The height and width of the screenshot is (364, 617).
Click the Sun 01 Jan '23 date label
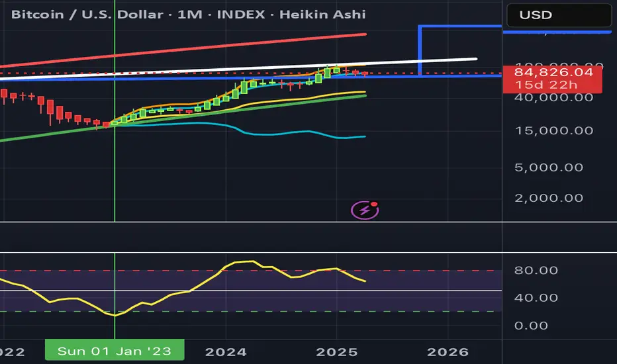115,350
